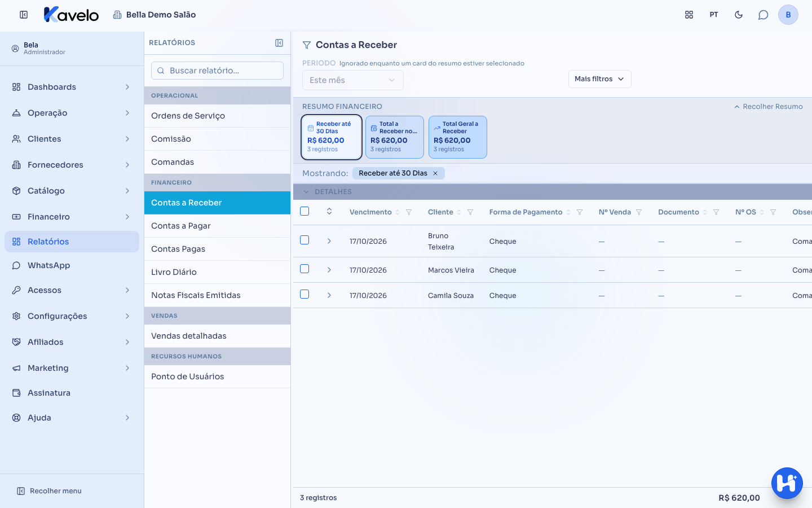Select the Total Geral a Receber card
Viewport: 812px width, 508px height.
(x=458, y=137)
